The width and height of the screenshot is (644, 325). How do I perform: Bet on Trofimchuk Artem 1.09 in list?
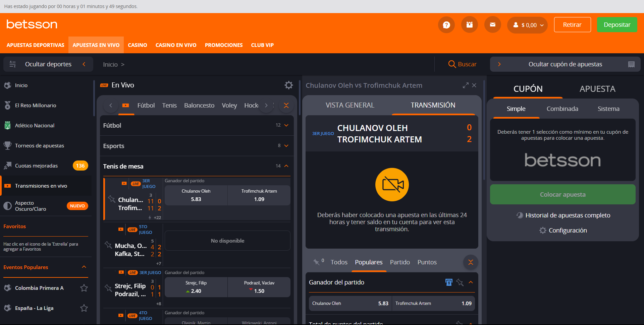(259, 195)
